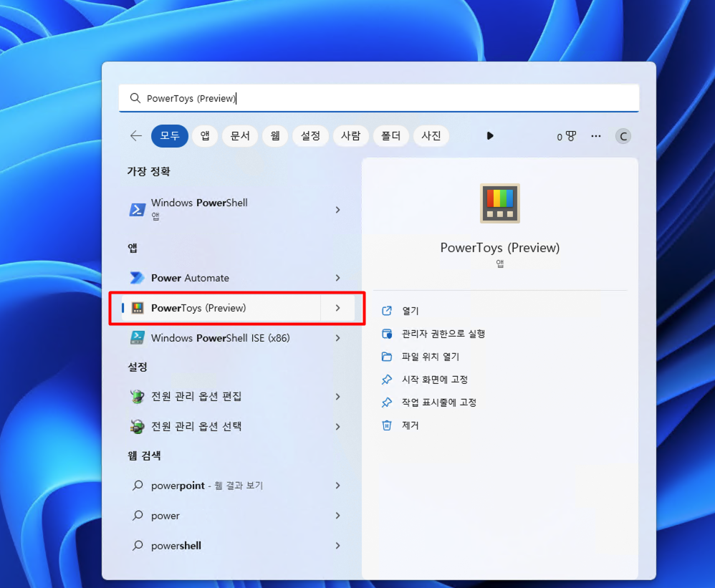Select the 앱 filter tab
The height and width of the screenshot is (588, 715).
tap(205, 136)
